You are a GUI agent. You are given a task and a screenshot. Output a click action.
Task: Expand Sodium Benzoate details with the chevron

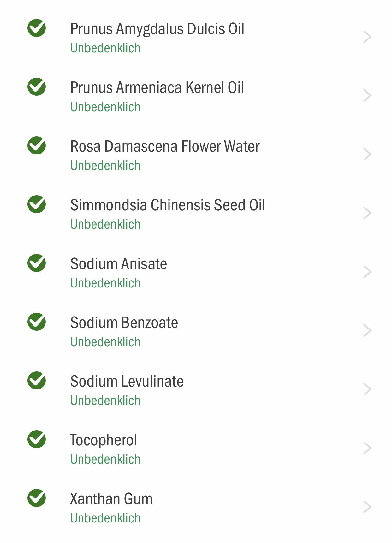(x=367, y=331)
